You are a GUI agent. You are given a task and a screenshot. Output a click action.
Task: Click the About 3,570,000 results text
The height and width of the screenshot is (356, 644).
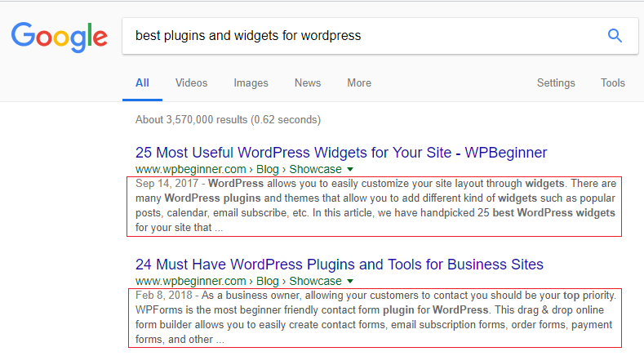point(228,120)
